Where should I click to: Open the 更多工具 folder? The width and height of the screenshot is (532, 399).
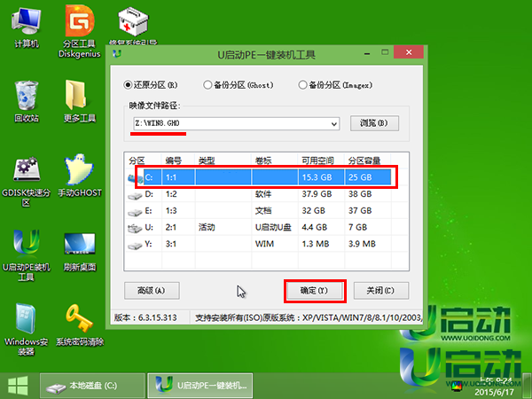pyautogui.click(x=80, y=101)
